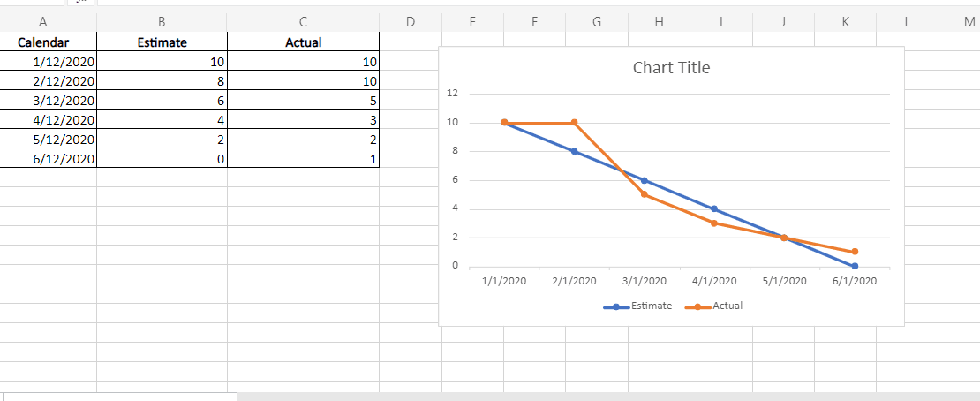Image resolution: width=980 pixels, height=401 pixels.
Task: Click the 6 label on vertical axis
Action: 456,179
